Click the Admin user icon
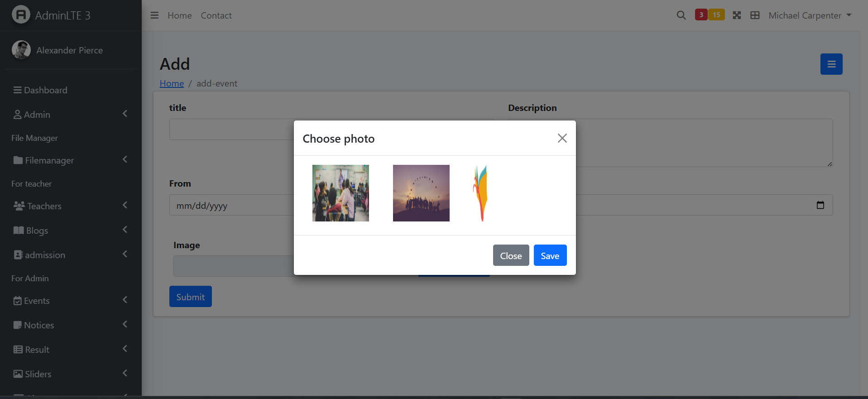 (18, 115)
